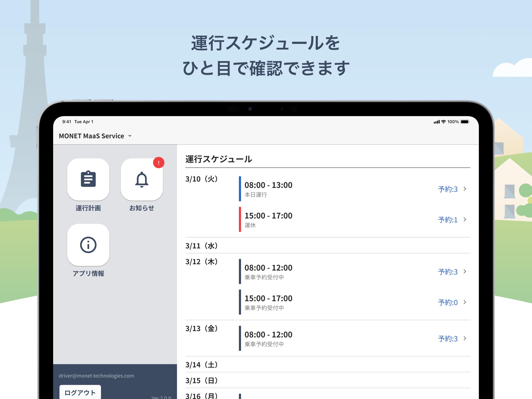Click the お知らせ label
Image resolution: width=532 pixels, height=399 pixels.
(142, 208)
